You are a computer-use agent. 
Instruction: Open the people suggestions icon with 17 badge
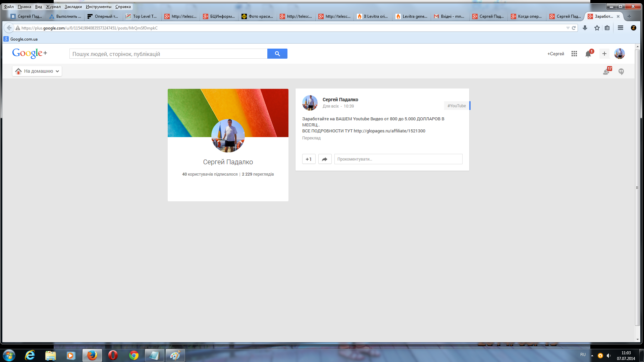pos(606,71)
